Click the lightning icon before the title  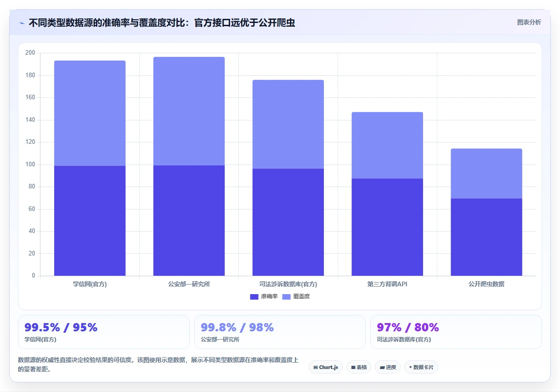tap(22, 23)
